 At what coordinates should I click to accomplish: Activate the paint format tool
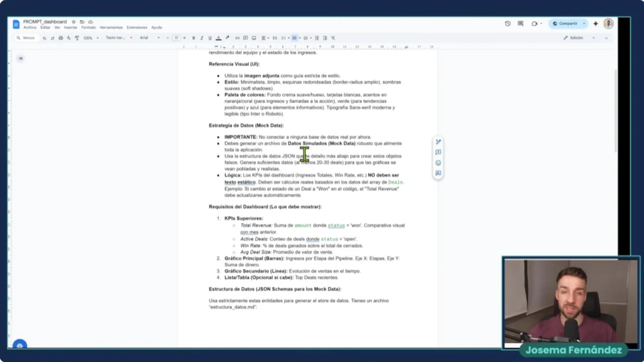[77, 38]
